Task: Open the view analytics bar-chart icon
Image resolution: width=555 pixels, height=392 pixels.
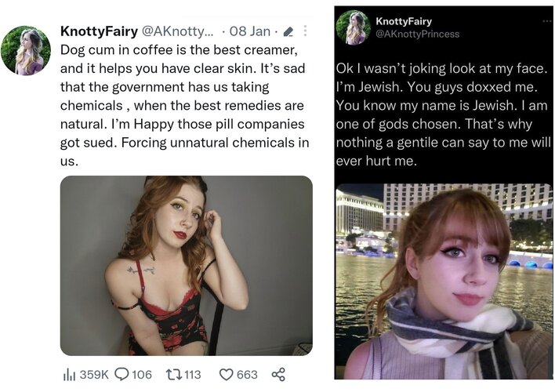Action: click(x=67, y=375)
